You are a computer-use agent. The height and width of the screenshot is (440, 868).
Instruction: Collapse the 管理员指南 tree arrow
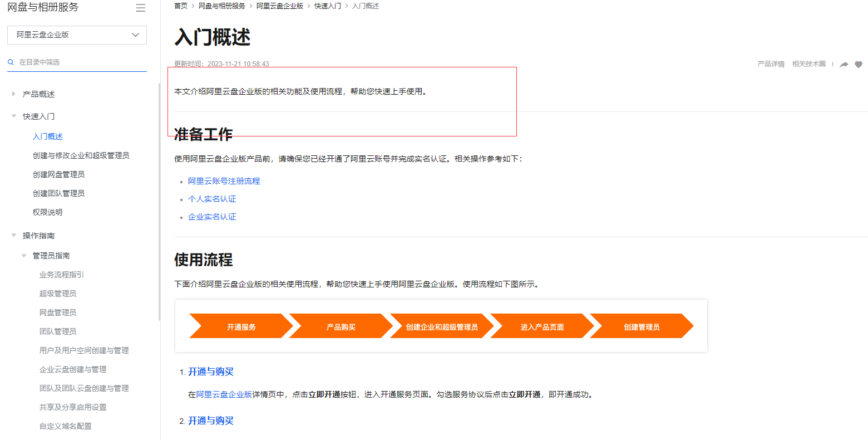point(24,256)
